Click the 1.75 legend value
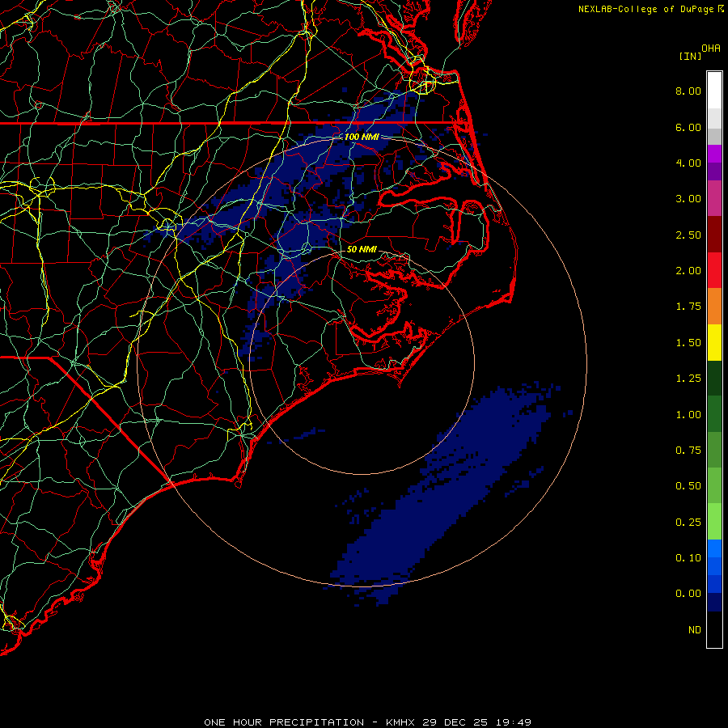This screenshot has height=728, width=728. click(x=688, y=307)
